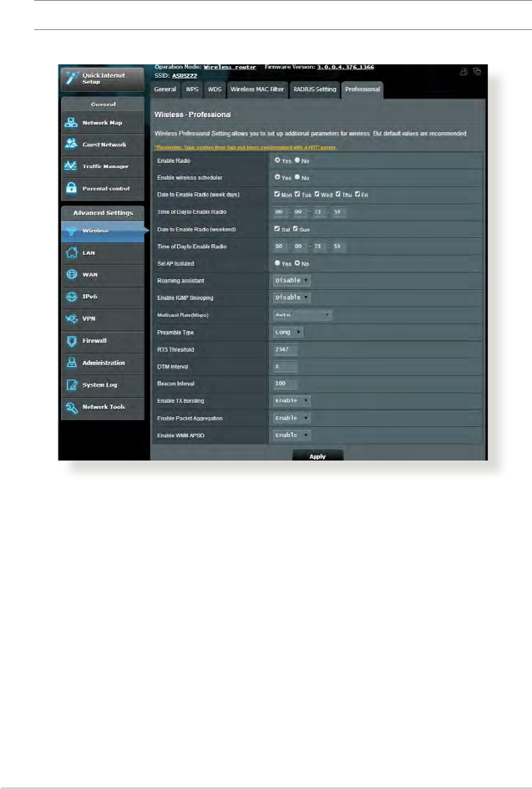Open the Enable WMM APSD dropdown
The image size is (532, 789).
pos(291,435)
